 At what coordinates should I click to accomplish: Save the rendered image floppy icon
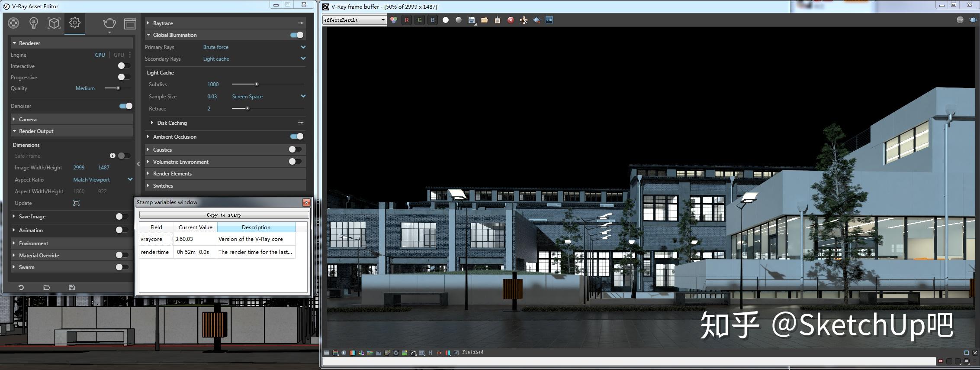pos(472,20)
